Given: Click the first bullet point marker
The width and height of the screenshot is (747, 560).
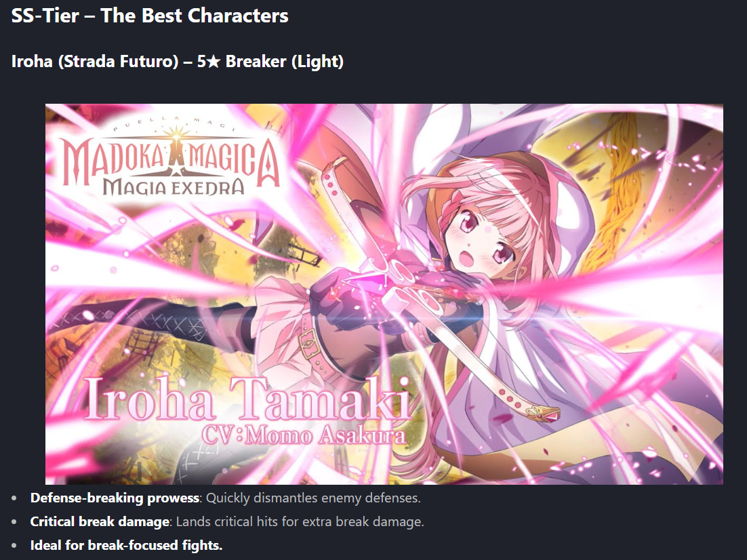Looking at the screenshot, I should coord(14,498).
